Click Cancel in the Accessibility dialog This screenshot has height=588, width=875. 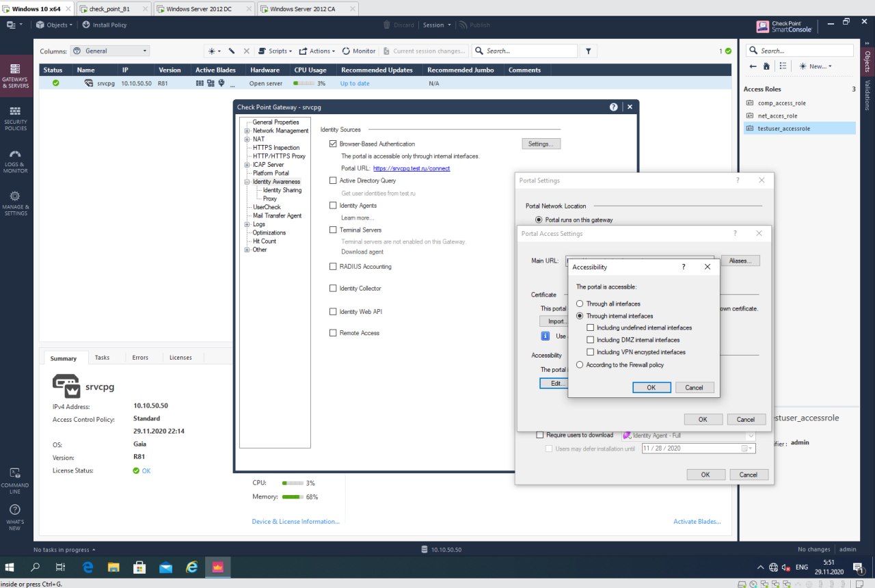(694, 387)
